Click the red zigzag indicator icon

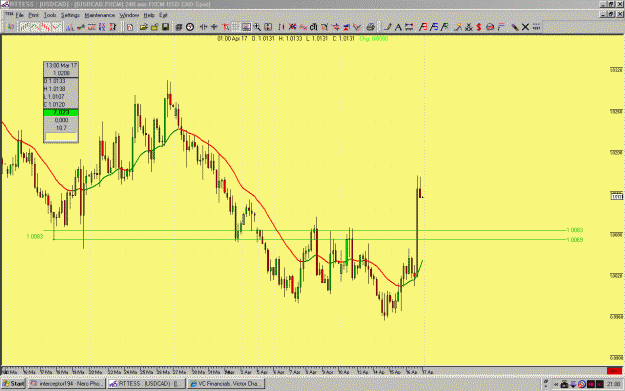coord(92,27)
